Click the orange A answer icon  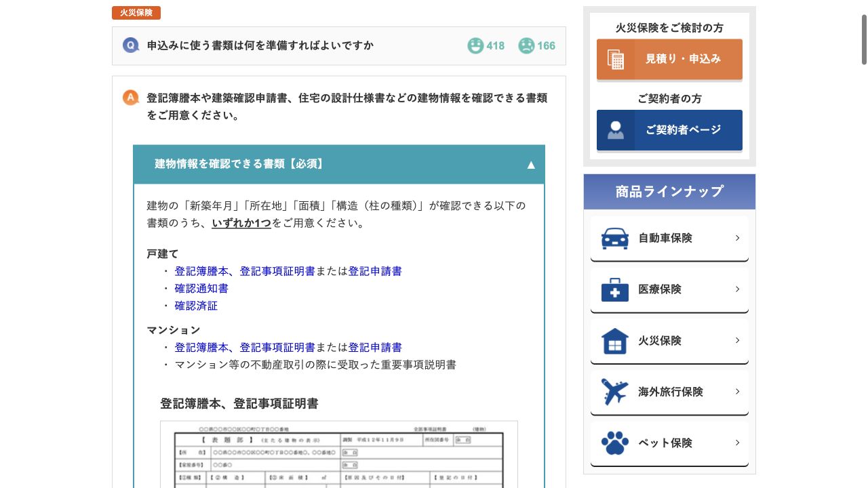tap(131, 98)
